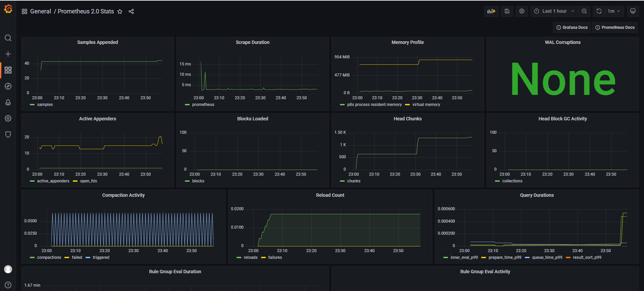Toggle the virtual memory legend series
The height and width of the screenshot is (291, 644).
(426, 105)
